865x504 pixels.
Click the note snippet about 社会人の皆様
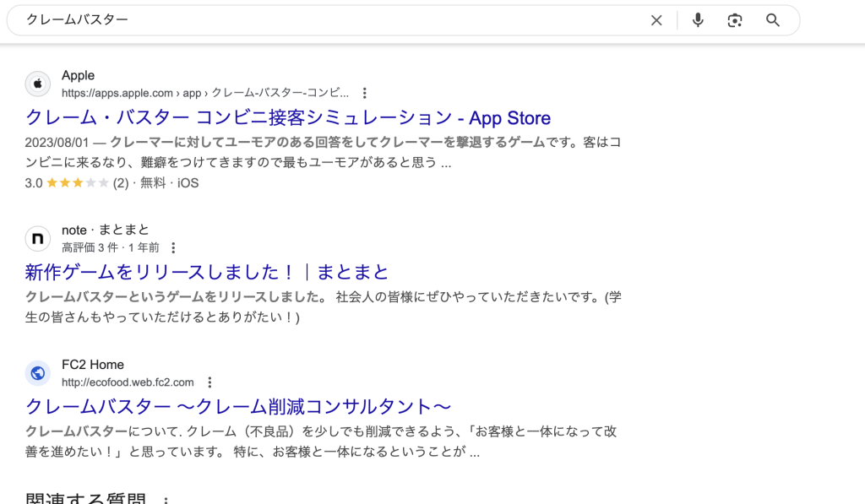[x=324, y=306]
